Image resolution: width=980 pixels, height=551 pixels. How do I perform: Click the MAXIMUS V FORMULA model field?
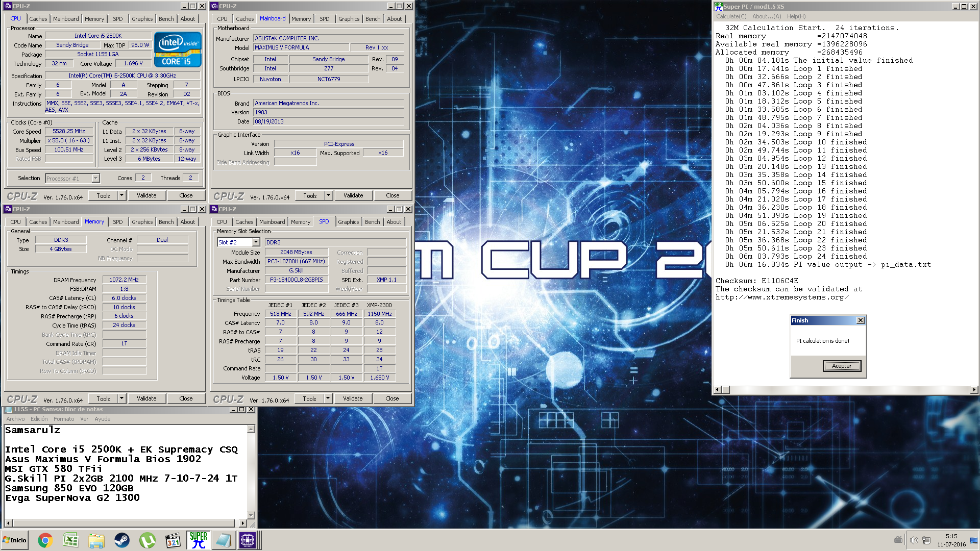click(x=301, y=47)
